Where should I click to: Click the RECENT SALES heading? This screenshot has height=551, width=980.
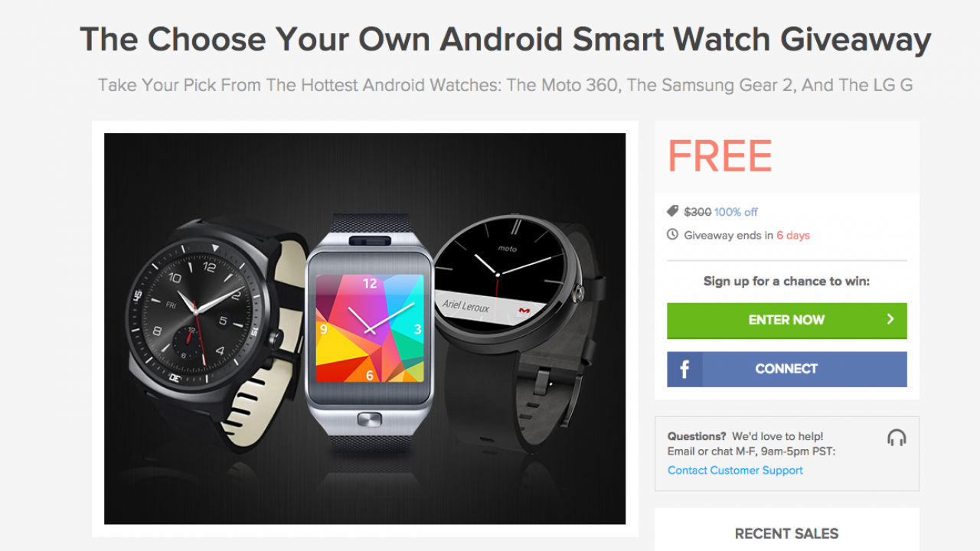click(786, 533)
